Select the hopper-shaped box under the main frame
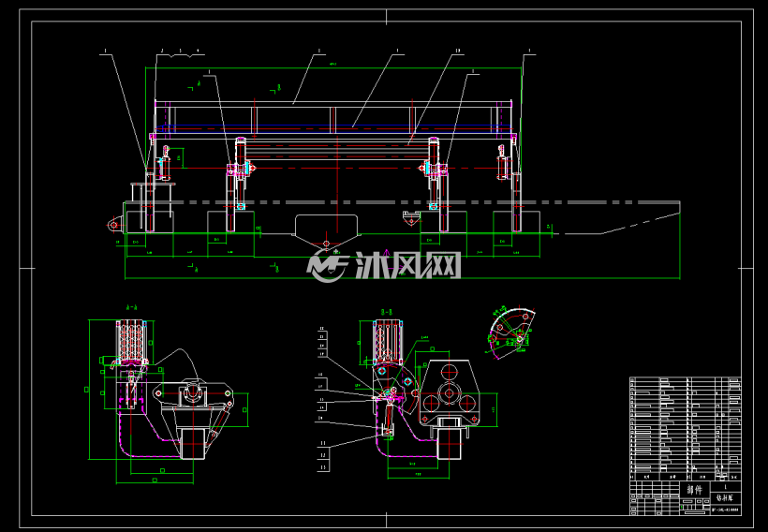The image size is (768, 532). click(327, 230)
